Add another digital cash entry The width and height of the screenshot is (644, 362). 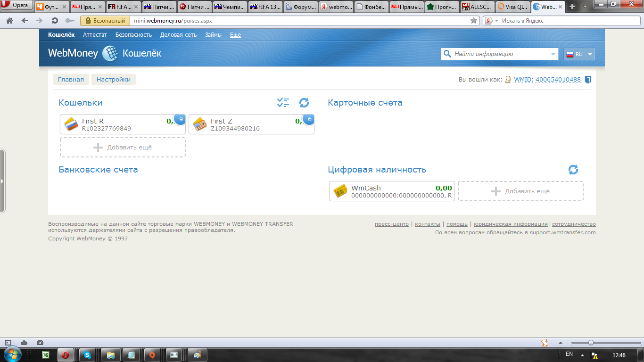pyautogui.click(x=520, y=191)
